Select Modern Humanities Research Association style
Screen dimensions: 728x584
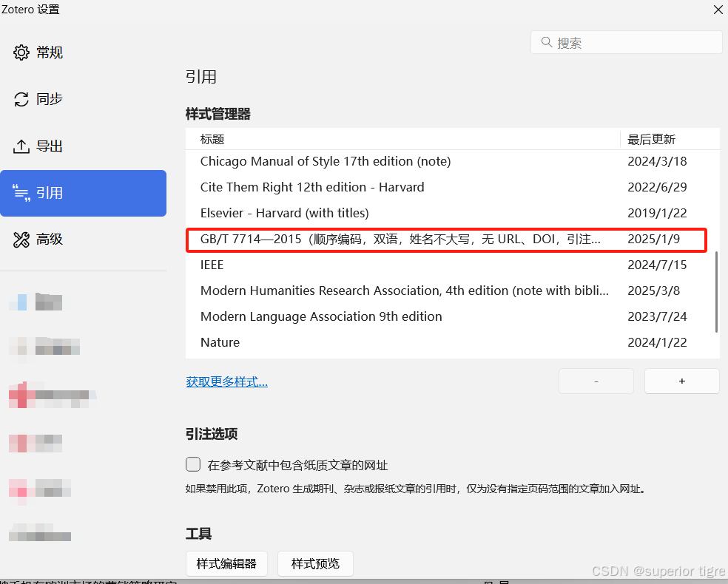click(453, 291)
